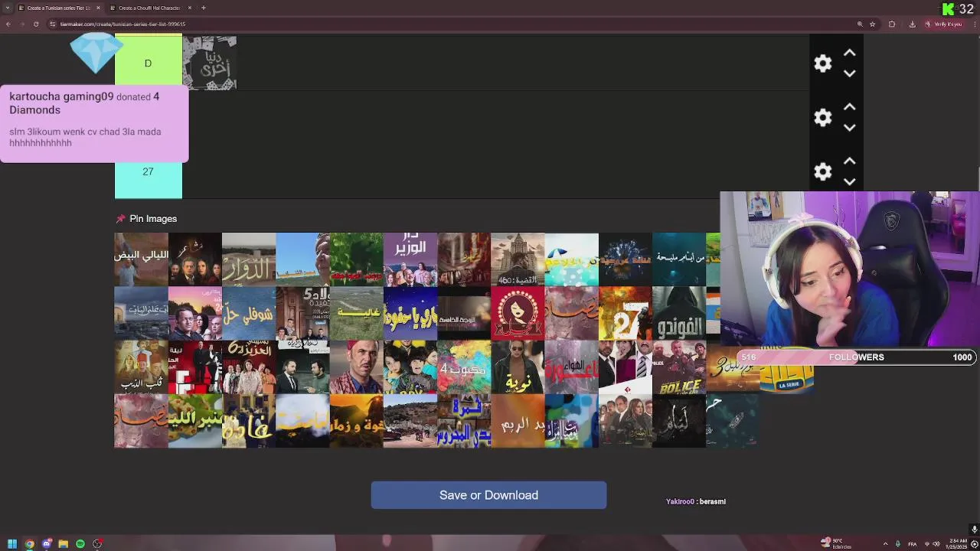
Task: Pick the الزوجة الخامسة dark thumbnail
Action: pos(464,313)
